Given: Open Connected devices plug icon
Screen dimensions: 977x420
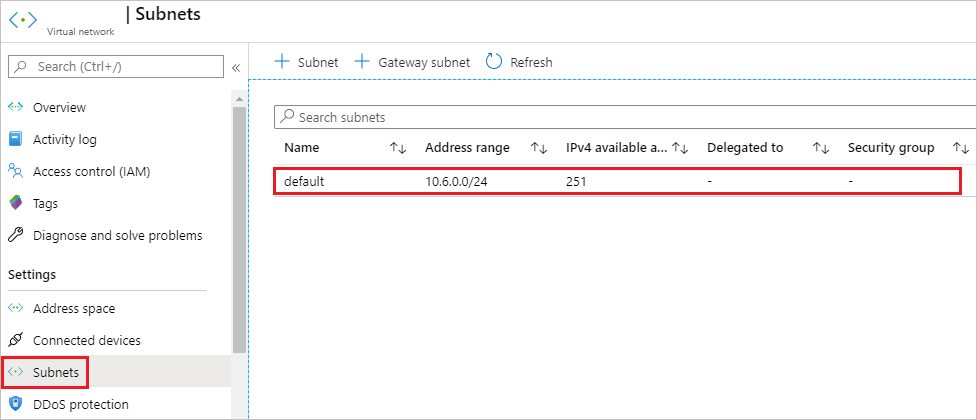Looking at the screenshot, I should pyautogui.click(x=16, y=340).
